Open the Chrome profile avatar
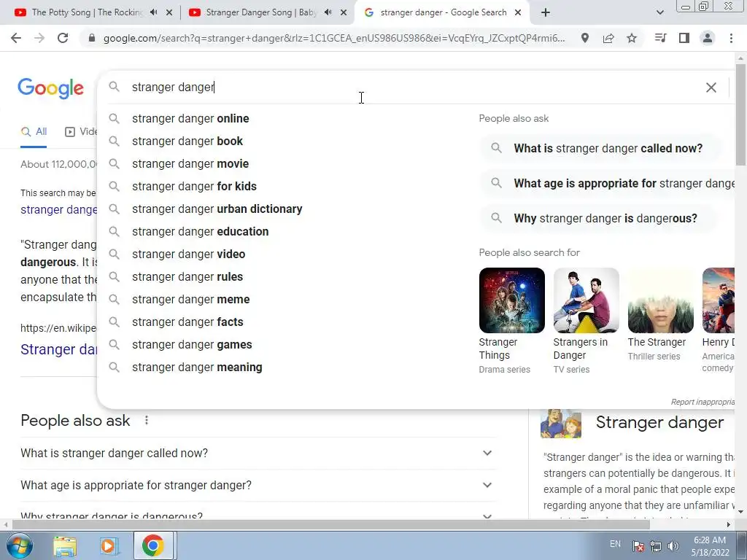This screenshot has height=560, width=747. [x=708, y=38]
